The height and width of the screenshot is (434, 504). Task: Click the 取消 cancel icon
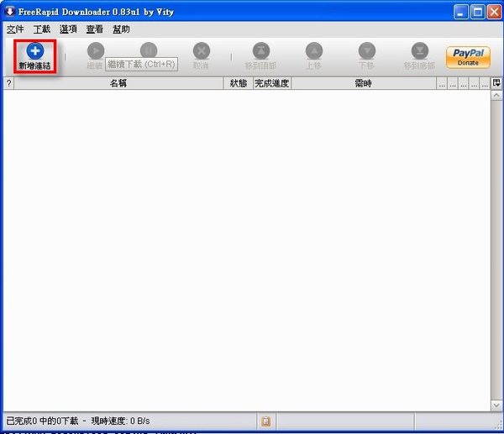point(202,50)
